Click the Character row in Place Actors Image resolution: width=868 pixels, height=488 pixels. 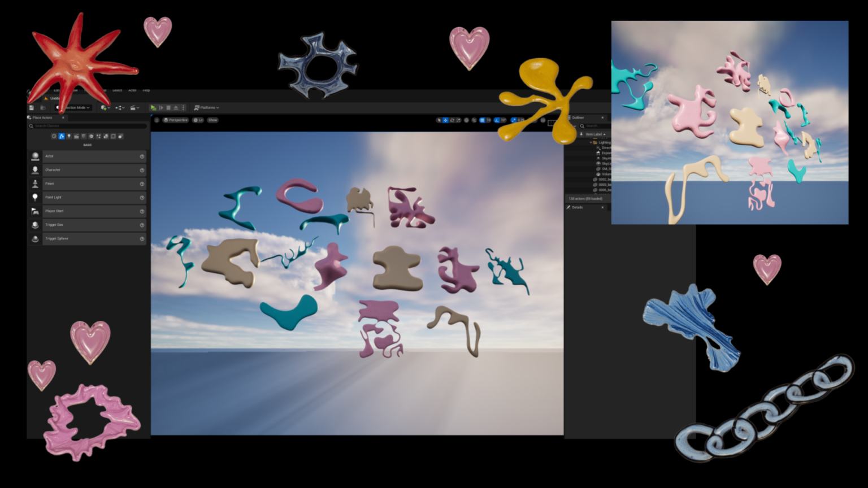(x=88, y=169)
